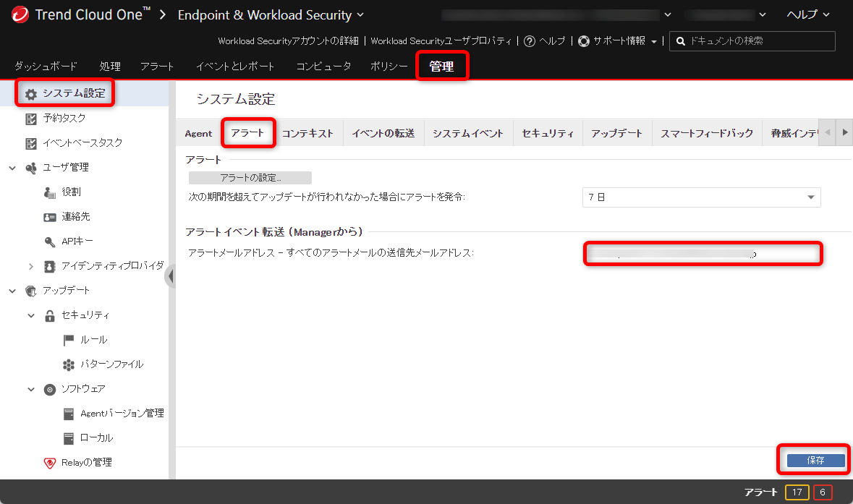Switch to the イベントの転送 tab

(383, 132)
